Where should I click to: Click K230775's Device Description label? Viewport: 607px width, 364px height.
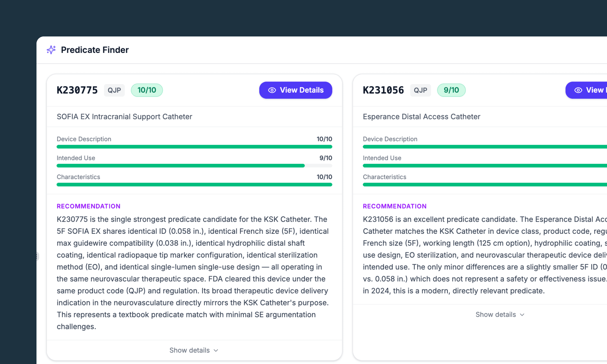pyautogui.click(x=84, y=139)
